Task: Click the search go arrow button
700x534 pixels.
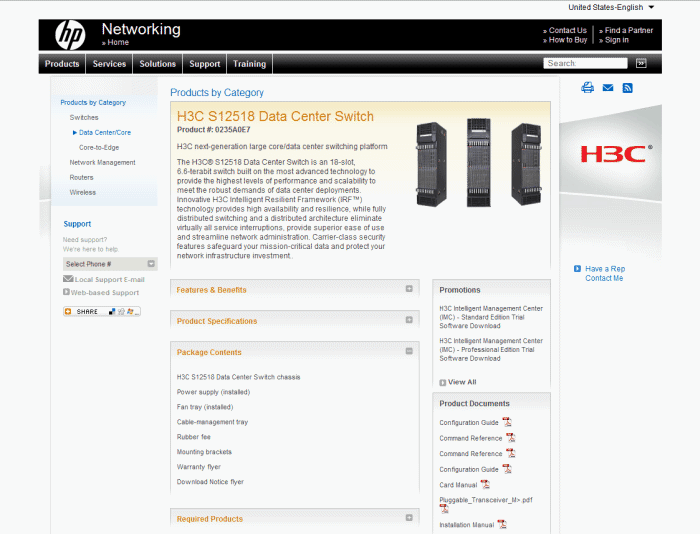Action: 641,63
